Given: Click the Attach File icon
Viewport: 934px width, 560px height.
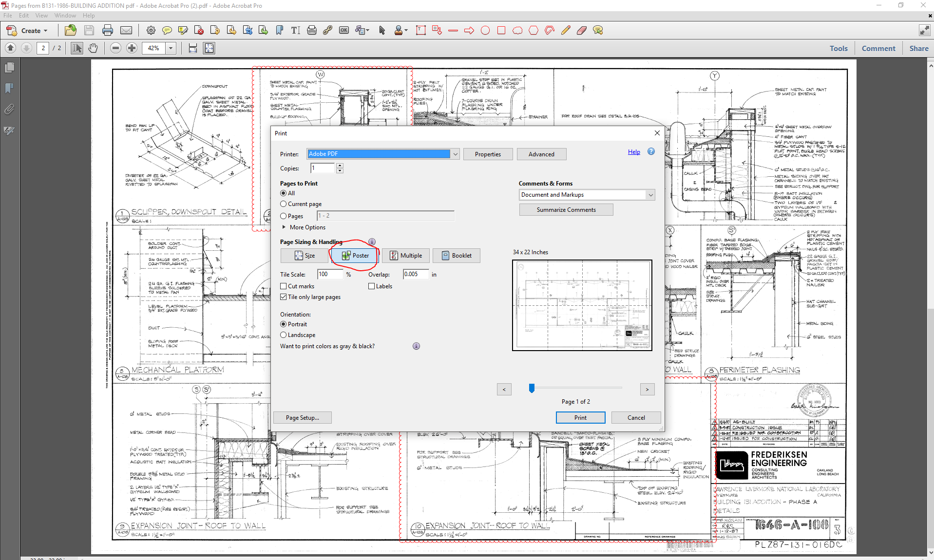Looking at the screenshot, I should click(x=9, y=109).
